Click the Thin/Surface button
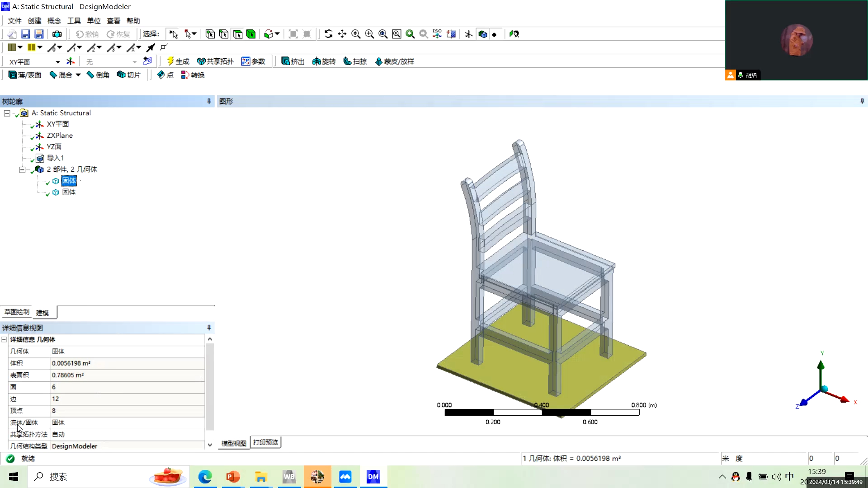The width and height of the screenshot is (868, 488). [25, 75]
